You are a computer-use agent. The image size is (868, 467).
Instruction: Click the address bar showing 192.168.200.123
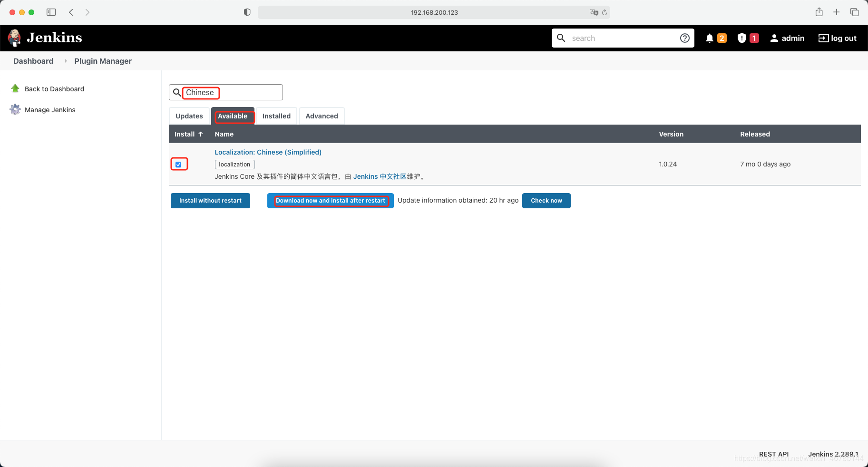pyautogui.click(x=434, y=12)
